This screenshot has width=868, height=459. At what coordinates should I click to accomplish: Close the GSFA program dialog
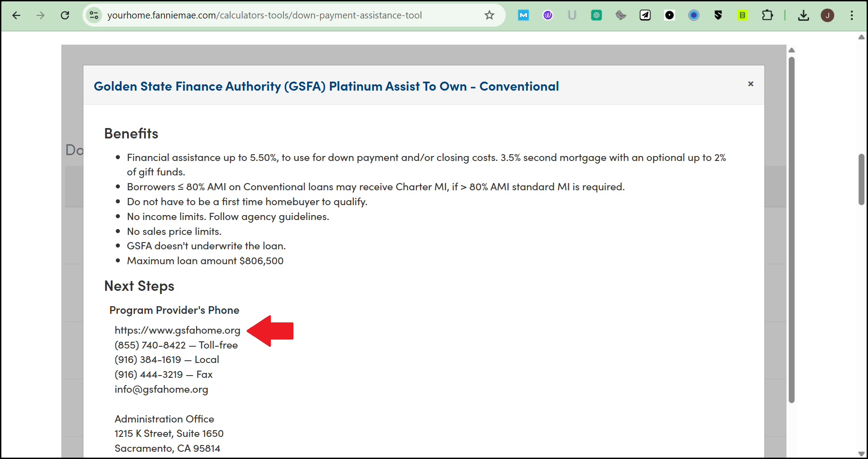(750, 84)
